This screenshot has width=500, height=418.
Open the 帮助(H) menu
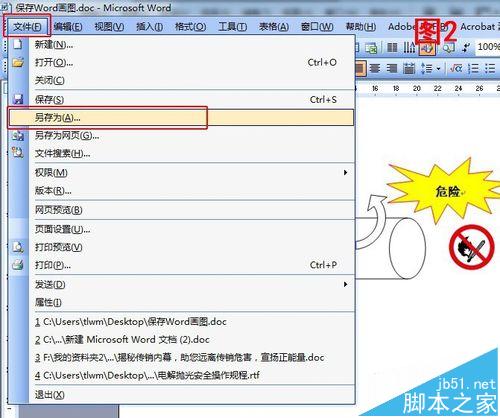click(x=361, y=26)
